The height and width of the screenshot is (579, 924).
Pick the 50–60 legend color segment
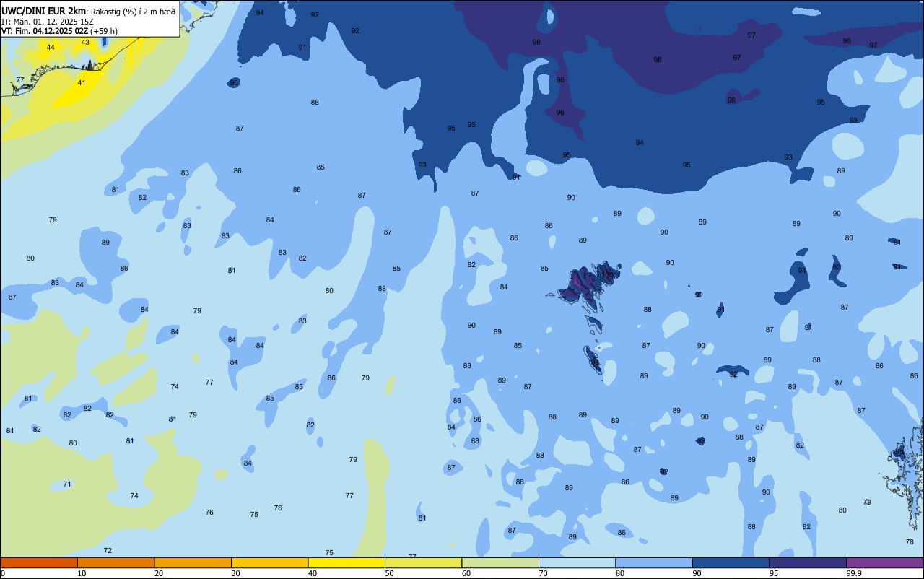tap(423, 562)
